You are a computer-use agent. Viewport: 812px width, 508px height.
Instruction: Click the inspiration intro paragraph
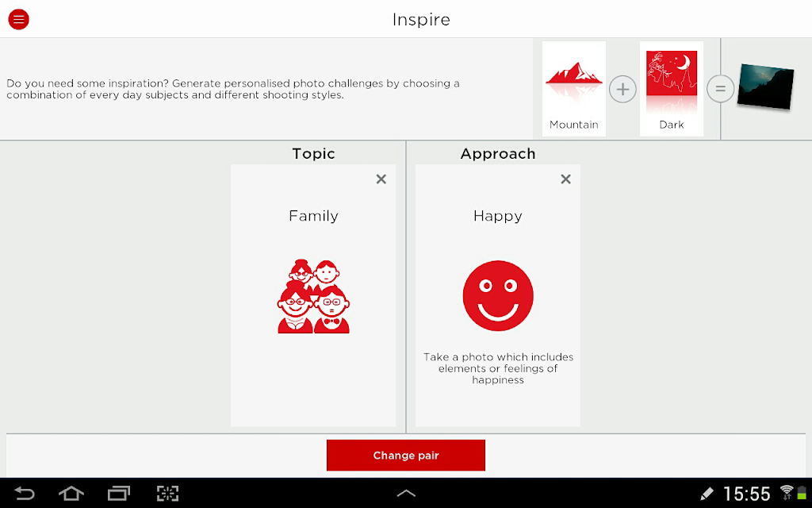[233, 89]
